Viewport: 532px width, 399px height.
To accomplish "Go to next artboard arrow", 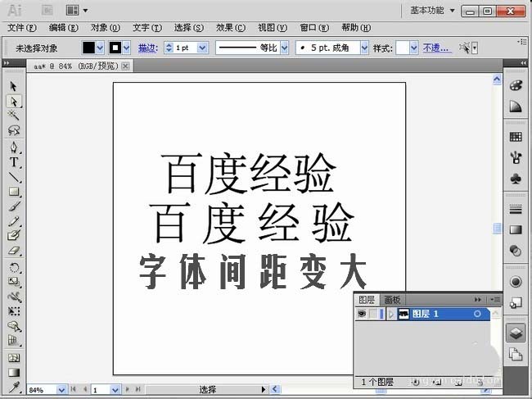I will click(x=127, y=389).
